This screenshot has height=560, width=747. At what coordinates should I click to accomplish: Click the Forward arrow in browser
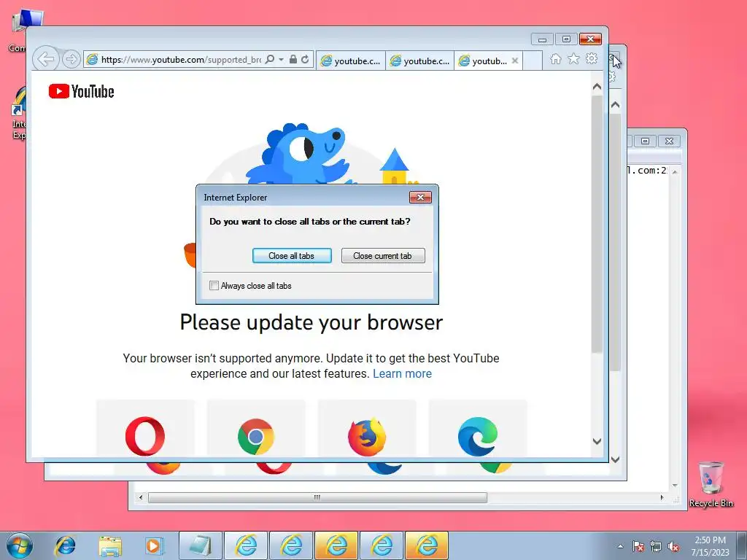[x=71, y=60]
